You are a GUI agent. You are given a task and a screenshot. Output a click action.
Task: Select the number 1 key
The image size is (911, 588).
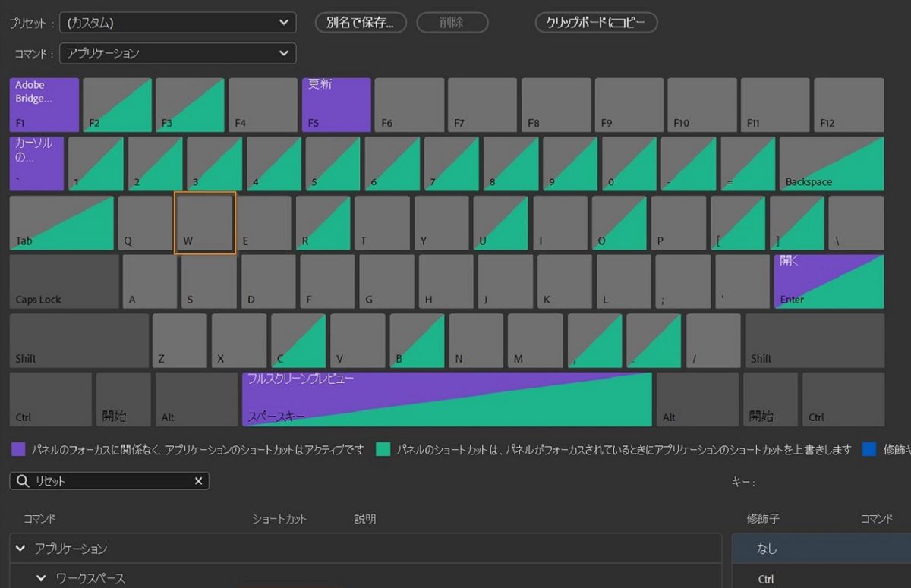(96, 163)
